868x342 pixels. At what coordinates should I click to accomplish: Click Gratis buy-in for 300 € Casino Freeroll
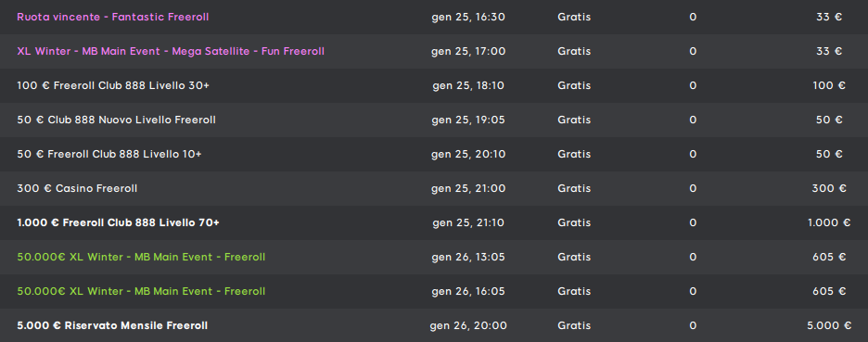pos(574,189)
